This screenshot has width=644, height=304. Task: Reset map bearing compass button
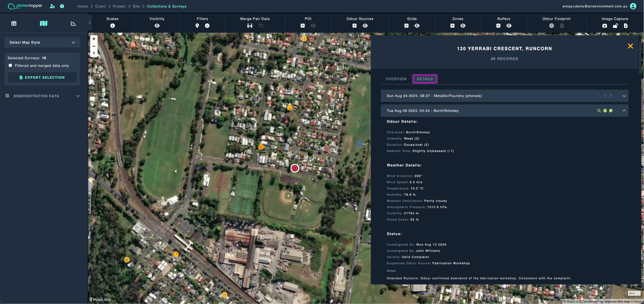[x=94, y=53]
